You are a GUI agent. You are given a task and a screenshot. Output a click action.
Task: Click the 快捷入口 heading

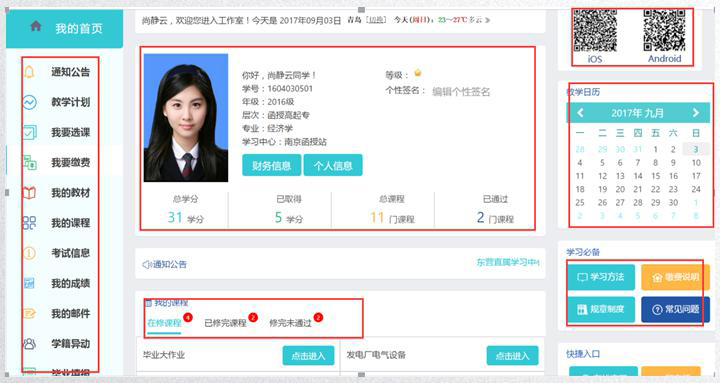583,354
